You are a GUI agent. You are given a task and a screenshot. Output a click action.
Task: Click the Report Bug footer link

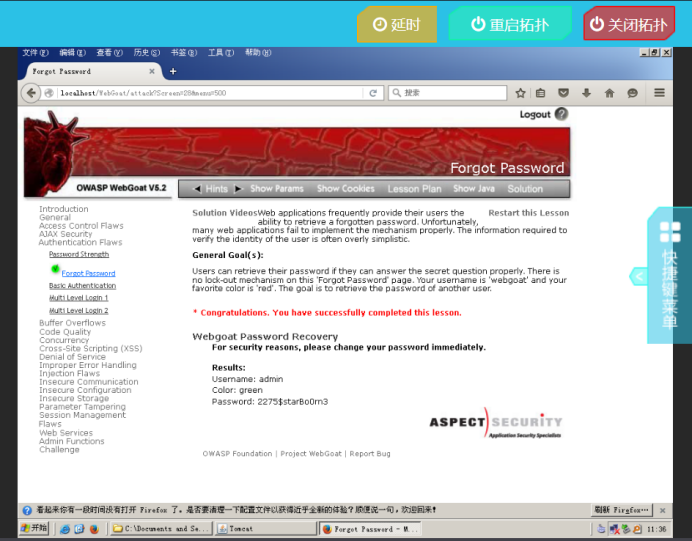tap(370, 454)
